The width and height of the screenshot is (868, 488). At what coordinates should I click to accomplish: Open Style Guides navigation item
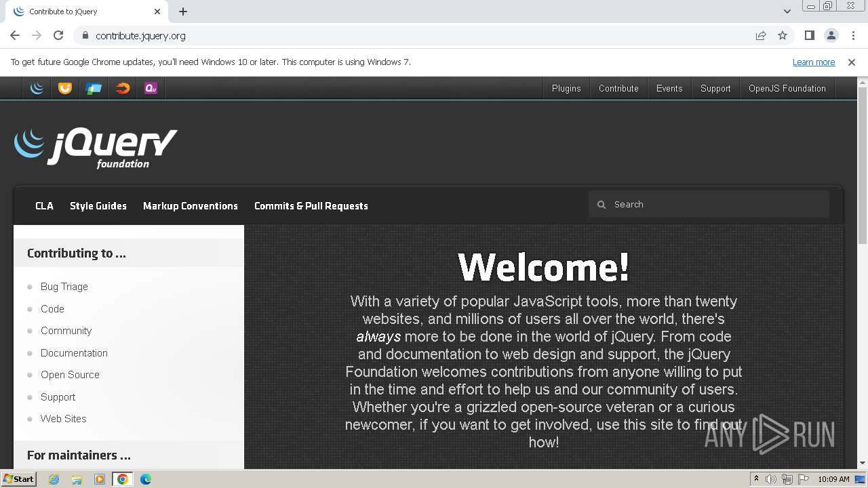[x=98, y=206]
